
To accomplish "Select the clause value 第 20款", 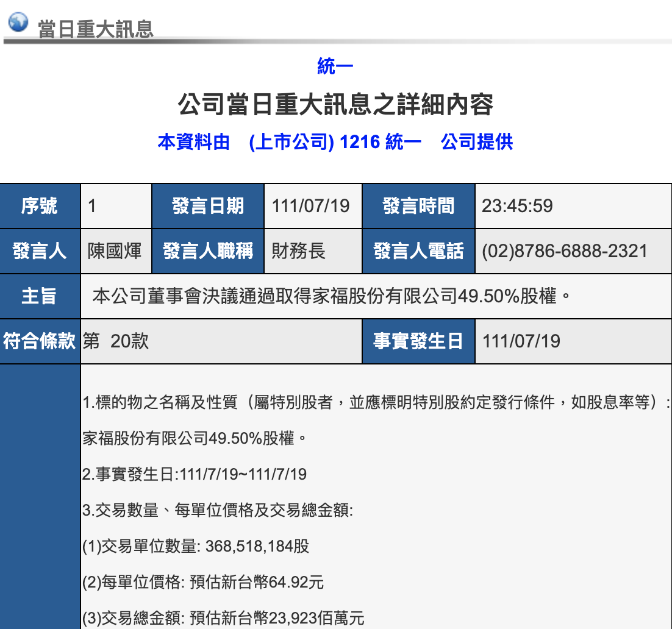I will pos(116,341).
